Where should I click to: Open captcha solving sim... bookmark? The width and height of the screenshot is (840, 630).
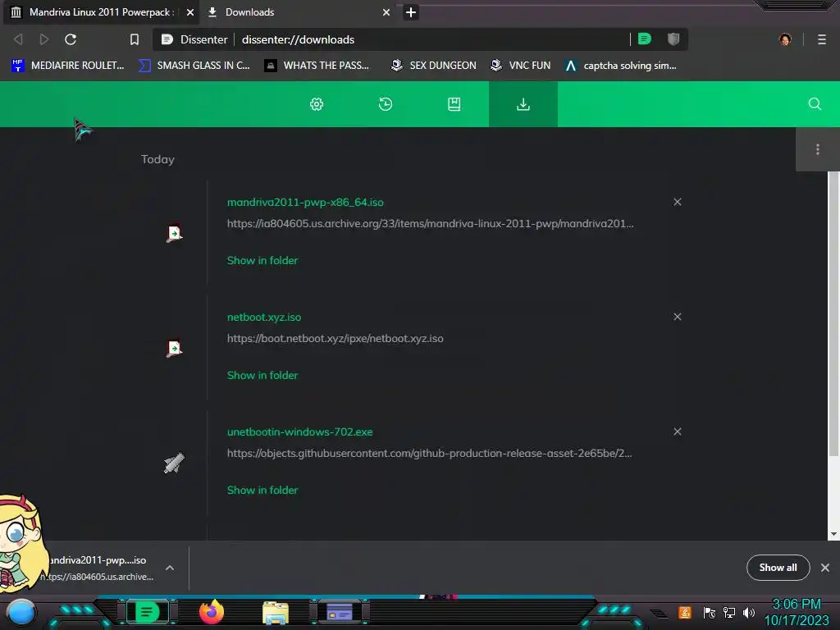(x=621, y=66)
